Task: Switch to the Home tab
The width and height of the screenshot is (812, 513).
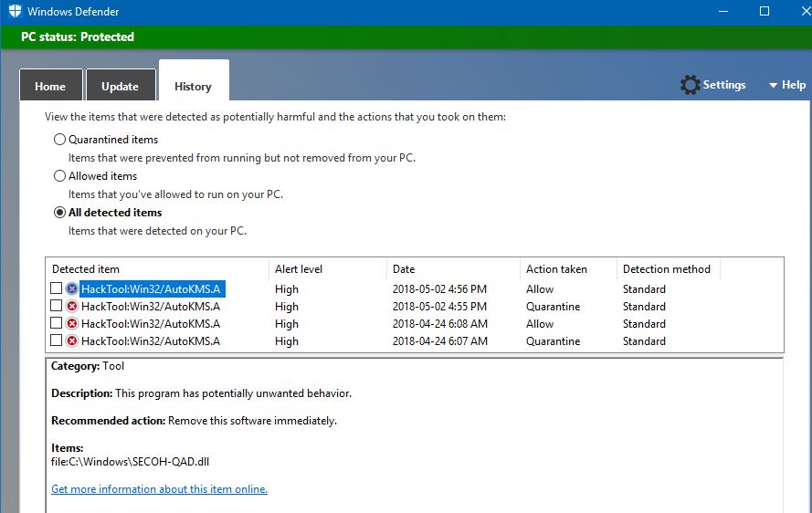Action: click(51, 86)
